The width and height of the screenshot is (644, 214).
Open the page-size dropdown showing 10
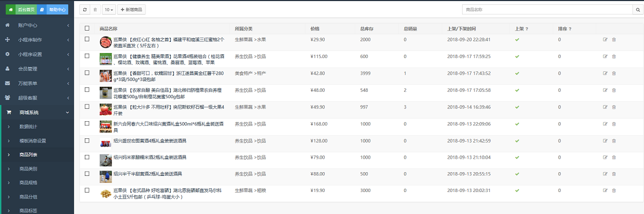[108, 10]
